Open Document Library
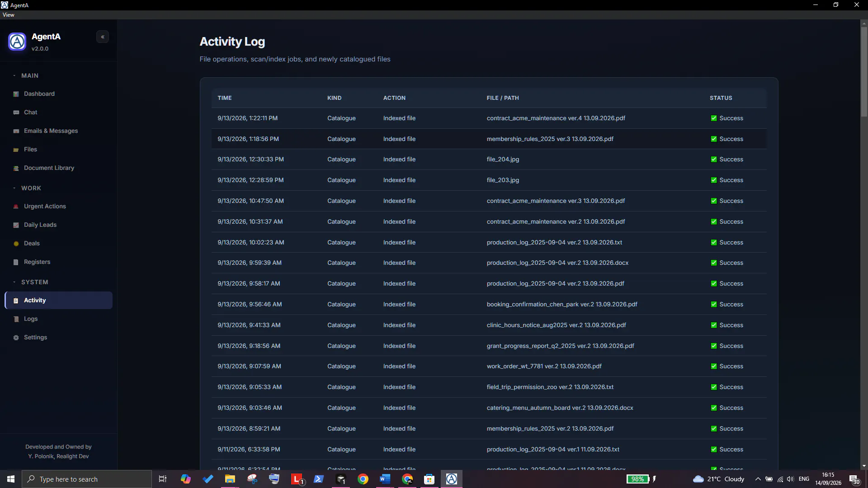The width and height of the screenshot is (868, 488). click(58, 168)
